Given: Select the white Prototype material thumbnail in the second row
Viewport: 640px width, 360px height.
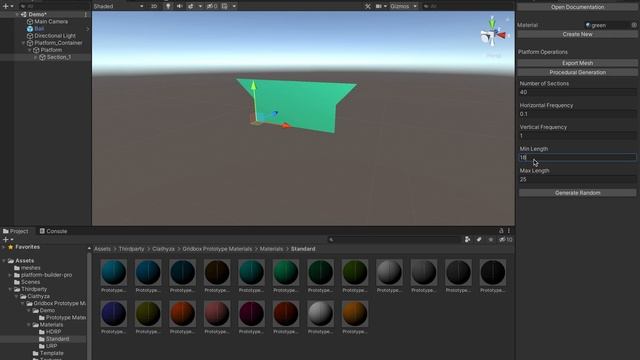Looking at the screenshot, I should pyautogui.click(x=320, y=314).
